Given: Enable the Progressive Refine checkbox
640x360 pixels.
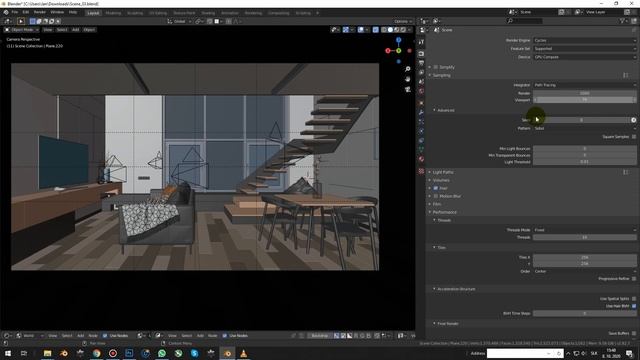Looking at the screenshot, I should pyautogui.click(x=634, y=279).
